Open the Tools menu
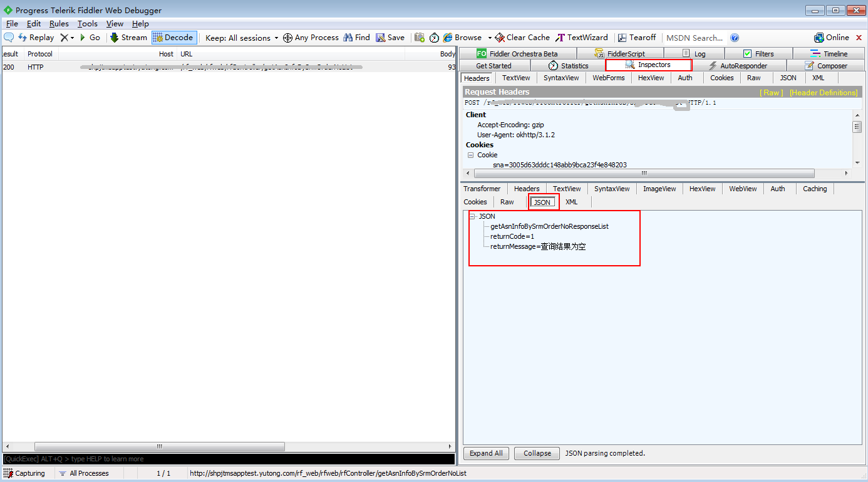868x482 pixels. pyautogui.click(x=88, y=24)
